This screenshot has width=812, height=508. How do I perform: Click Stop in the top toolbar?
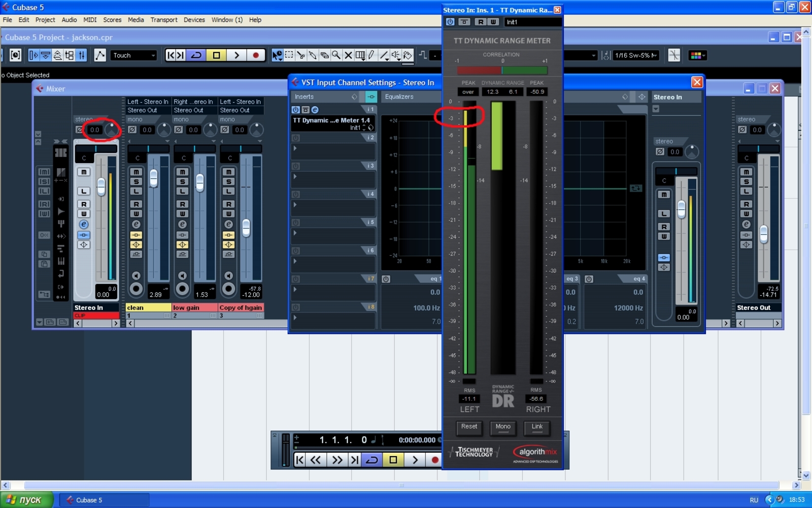(216, 55)
